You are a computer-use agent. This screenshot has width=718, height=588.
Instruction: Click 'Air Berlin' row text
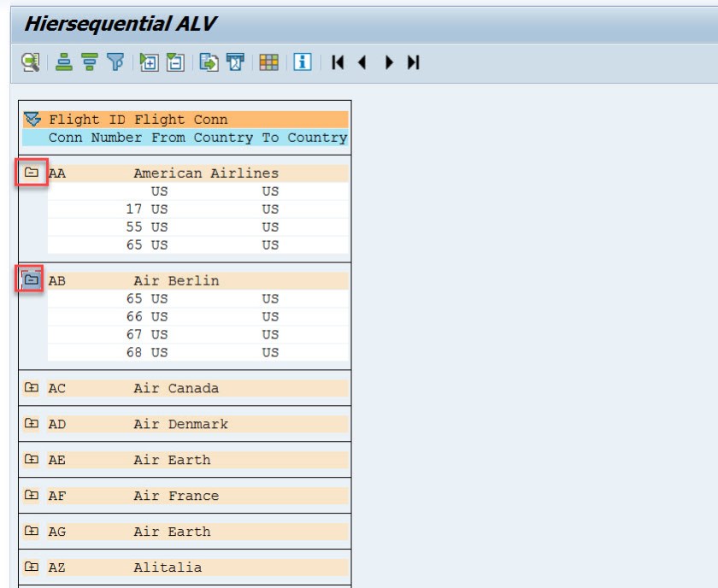point(176,280)
